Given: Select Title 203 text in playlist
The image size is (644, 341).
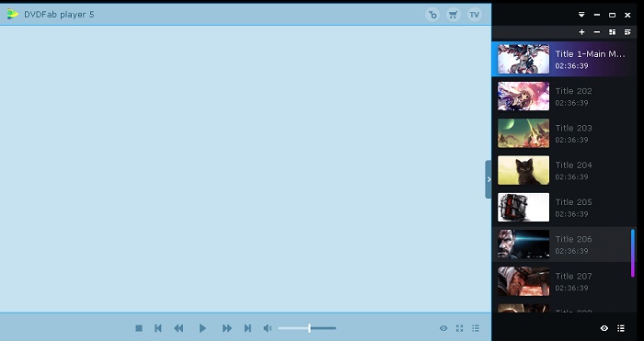Looking at the screenshot, I should [x=574, y=128].
